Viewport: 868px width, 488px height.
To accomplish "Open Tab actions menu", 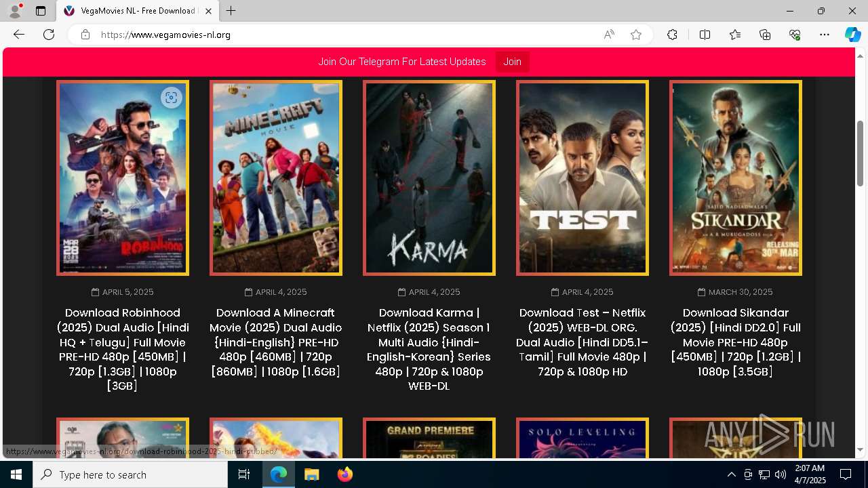I will pyautogui.click(x=41, y=11).
